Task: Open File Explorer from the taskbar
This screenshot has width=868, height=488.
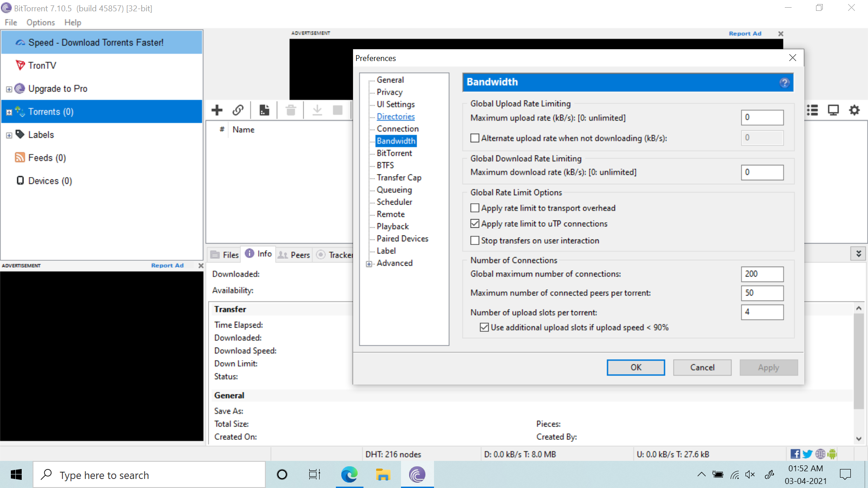Action: point(383,474)
